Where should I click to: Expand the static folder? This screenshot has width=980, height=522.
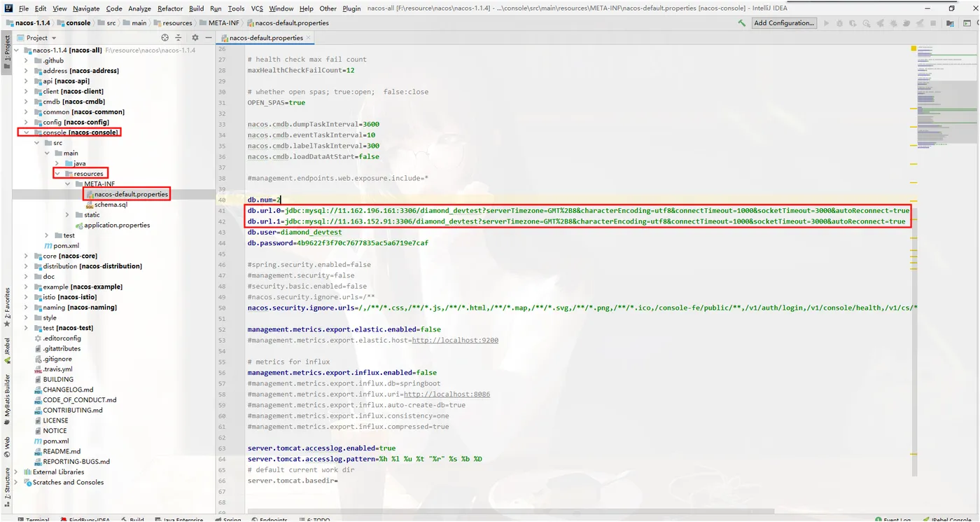tap(68, 215)
